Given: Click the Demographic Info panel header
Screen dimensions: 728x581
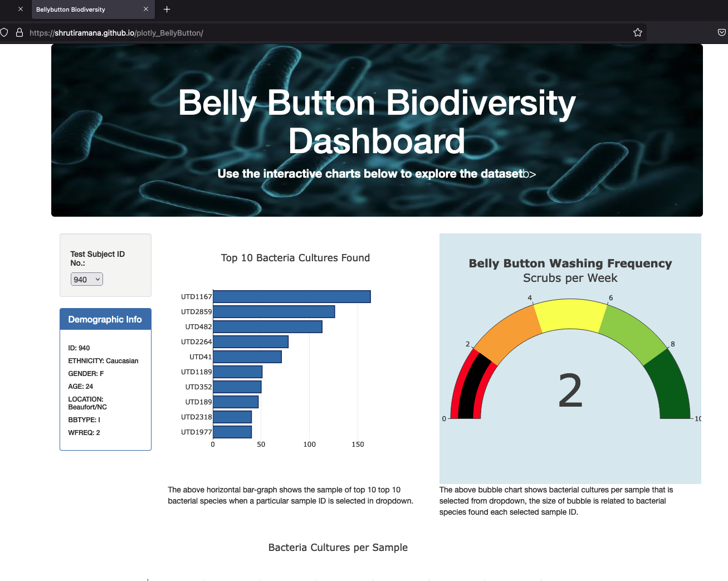Looking at the screenshot, I should [x=105, y=319].
